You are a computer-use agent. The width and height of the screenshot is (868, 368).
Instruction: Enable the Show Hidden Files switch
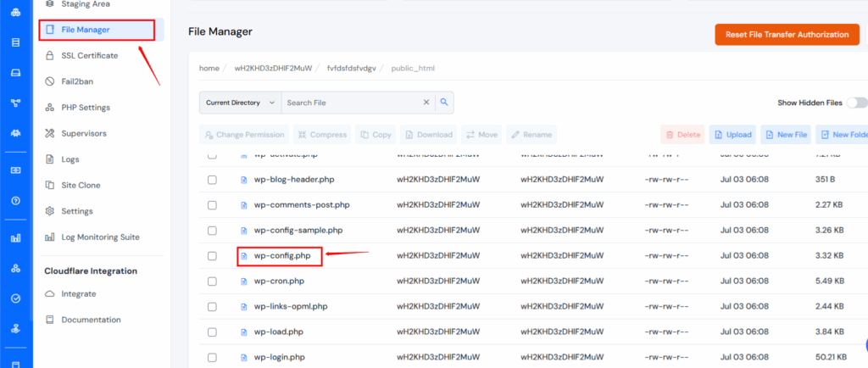857,103
